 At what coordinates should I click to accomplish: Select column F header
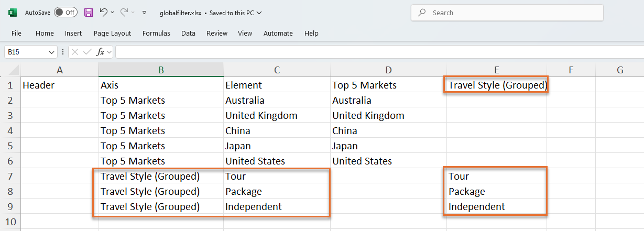(x=571, y=70)
